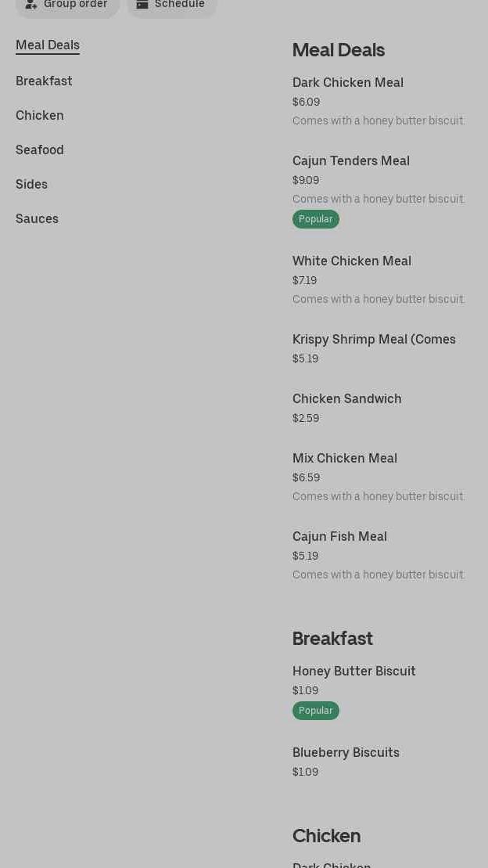The height and width of the screenshot is (868, 488).
Task: Switch to the Seafood category
Action: pyautogui.click(x=40, y=150)
